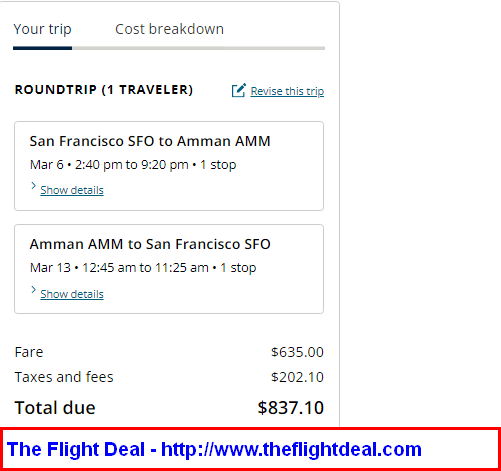Click the Mar 13 return flight time line

tap(143, 268)
